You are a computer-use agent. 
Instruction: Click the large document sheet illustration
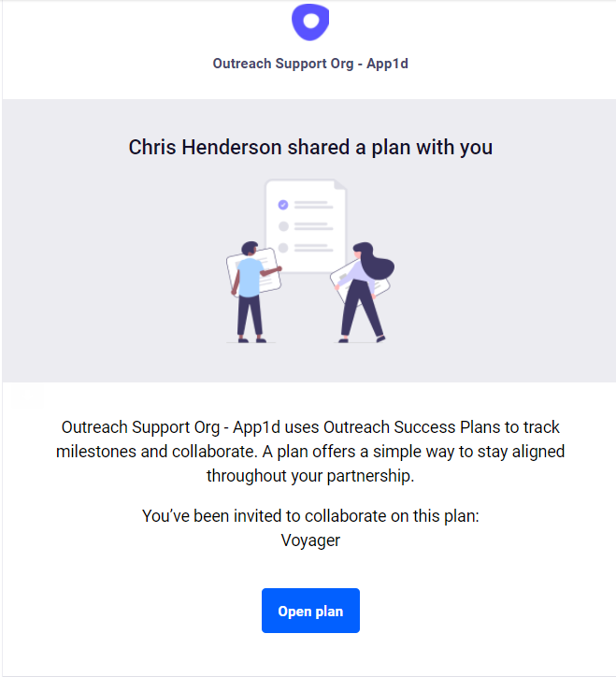(x=306, y=225)
